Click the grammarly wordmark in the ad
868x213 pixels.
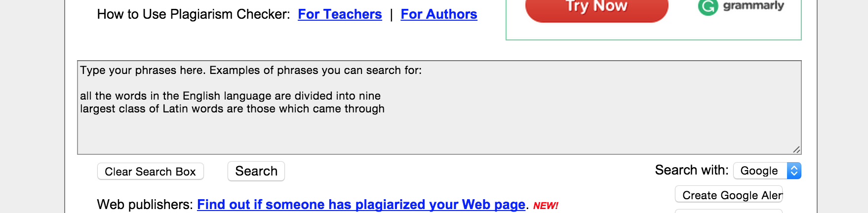click(753, 6)
